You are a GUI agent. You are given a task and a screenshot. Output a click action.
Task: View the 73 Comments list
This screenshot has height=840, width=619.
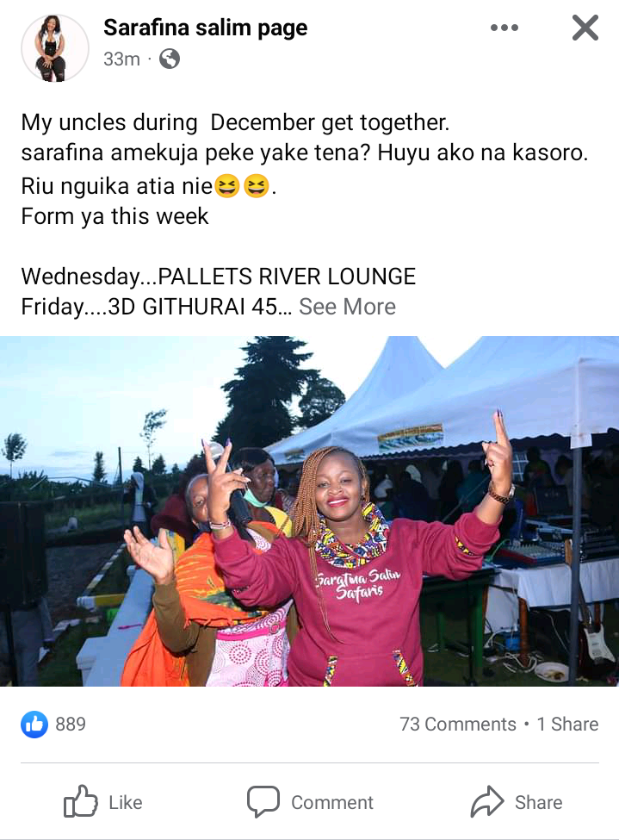458,725
